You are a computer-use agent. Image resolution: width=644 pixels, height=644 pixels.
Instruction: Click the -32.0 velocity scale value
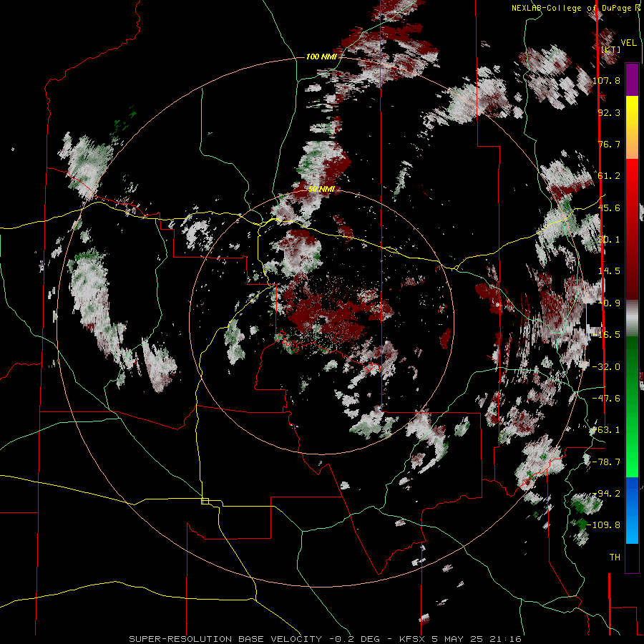coord(606,367)
